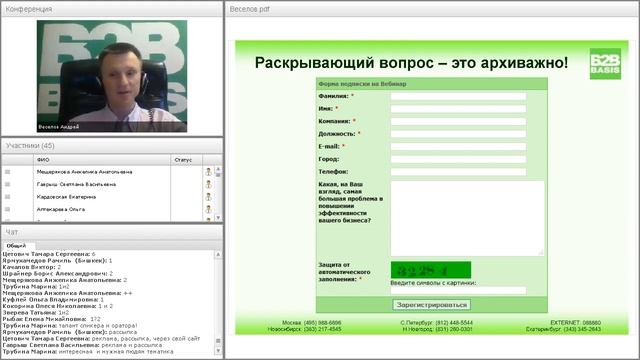Click the Конференция panel title
640x360 pixels.
pyautogui.click(x=29, y=9)
